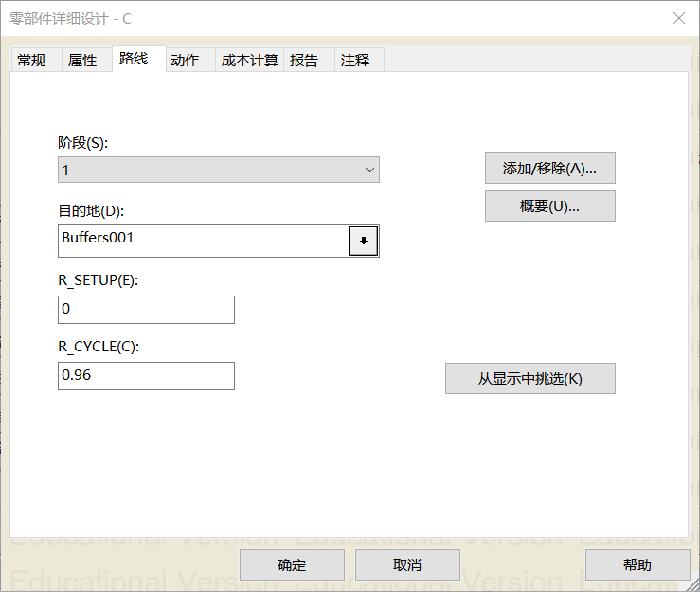Viewport: 700px width, 592px height.
Task: Open 概要(U)... summary button
Action: [549, 206]
